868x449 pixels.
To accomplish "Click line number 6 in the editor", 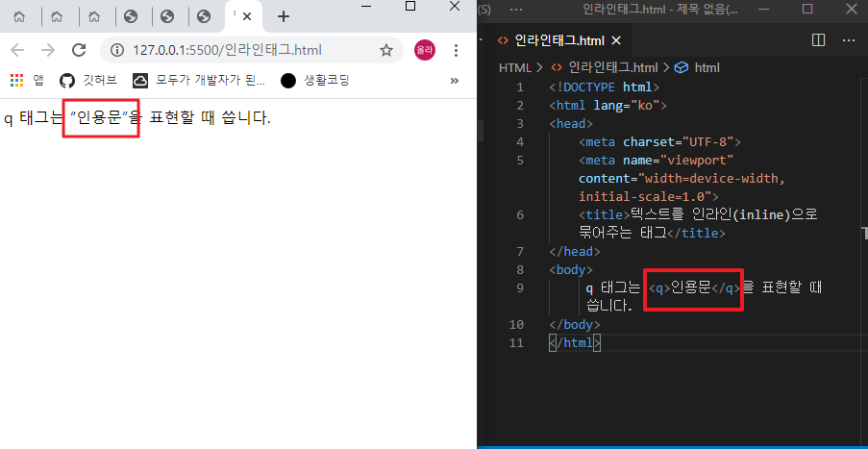I will coord(519,214).
